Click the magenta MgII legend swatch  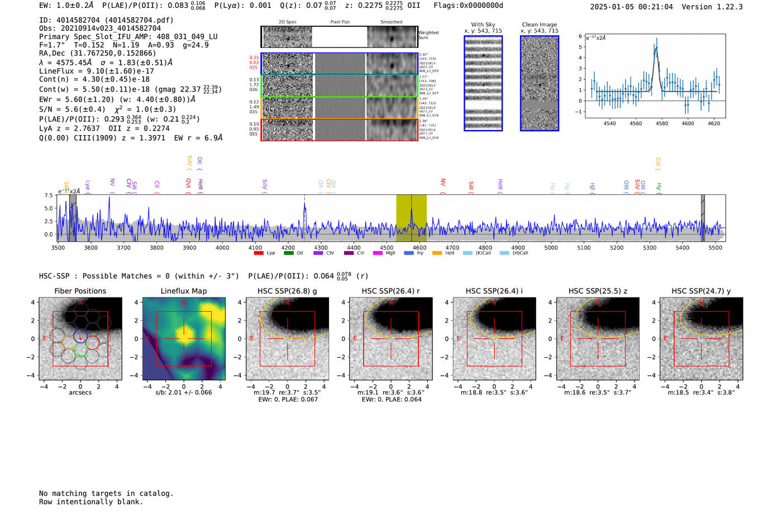click(x=378, y=253)
